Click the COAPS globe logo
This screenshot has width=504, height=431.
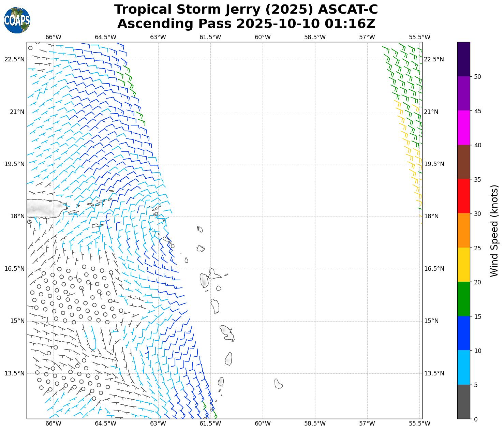coord(17,20)
